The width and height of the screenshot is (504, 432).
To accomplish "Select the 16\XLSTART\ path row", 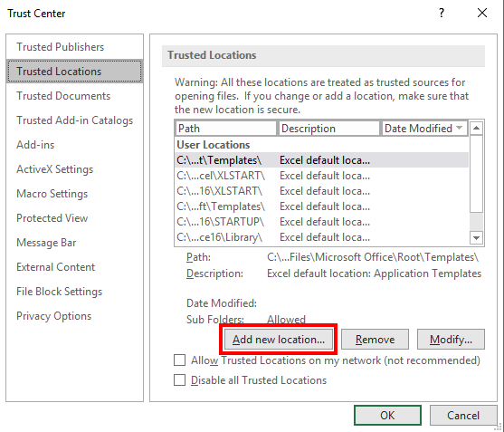I will (321, 191).
